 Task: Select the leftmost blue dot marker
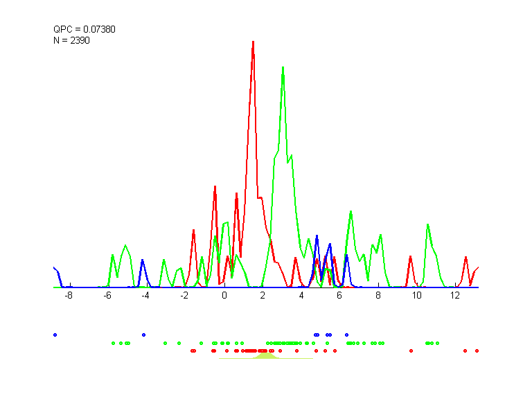click(x=55, y=335)
